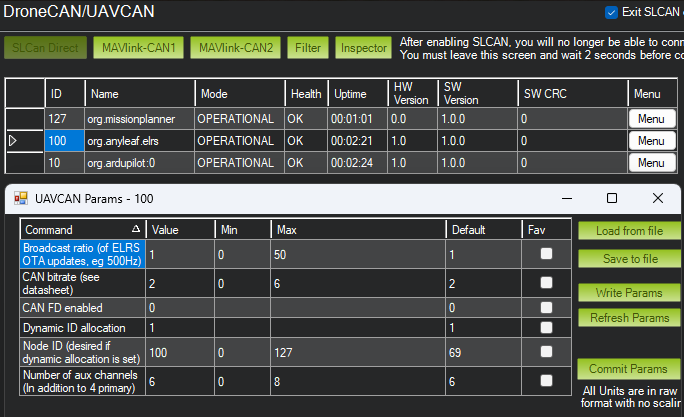This screenshot has height=417, width=684.
Task: Click the SW CRC column header
Action: pyautogui.click(x=573, y=93)
